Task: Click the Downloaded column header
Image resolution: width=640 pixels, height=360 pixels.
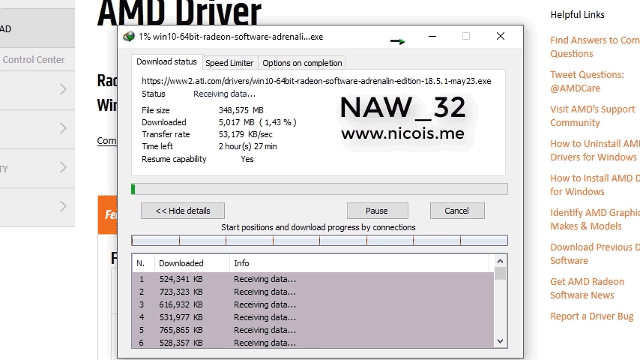Action: point(192,263)
